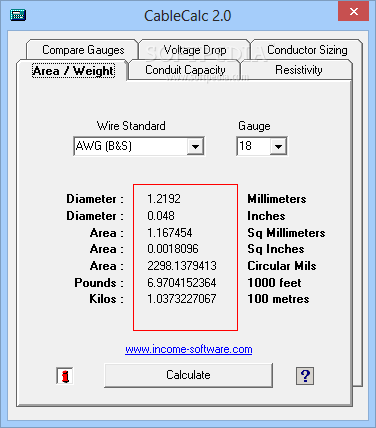376x428 pixels.
Task: Click the Pounds : label
Action: click(x=99, y=283)
